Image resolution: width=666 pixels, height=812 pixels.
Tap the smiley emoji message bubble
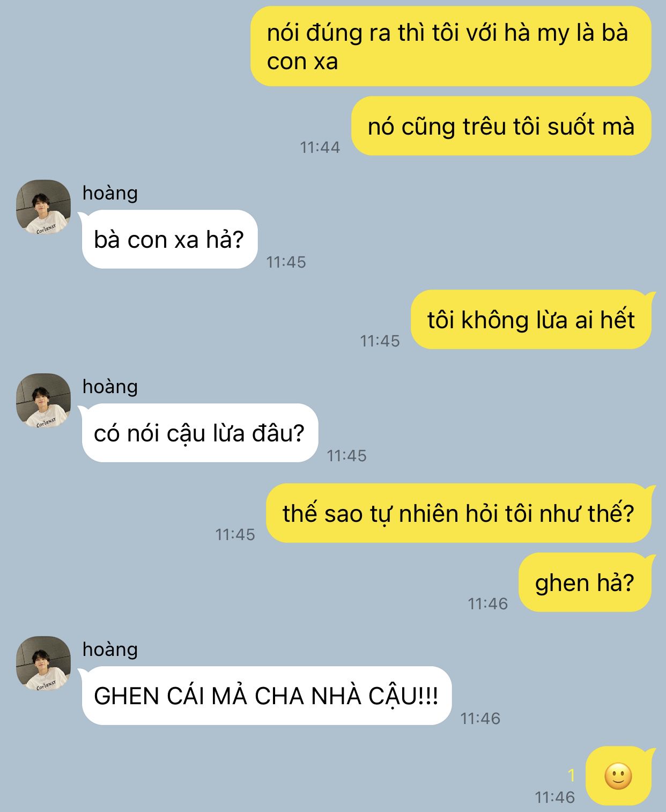(619, 776)
